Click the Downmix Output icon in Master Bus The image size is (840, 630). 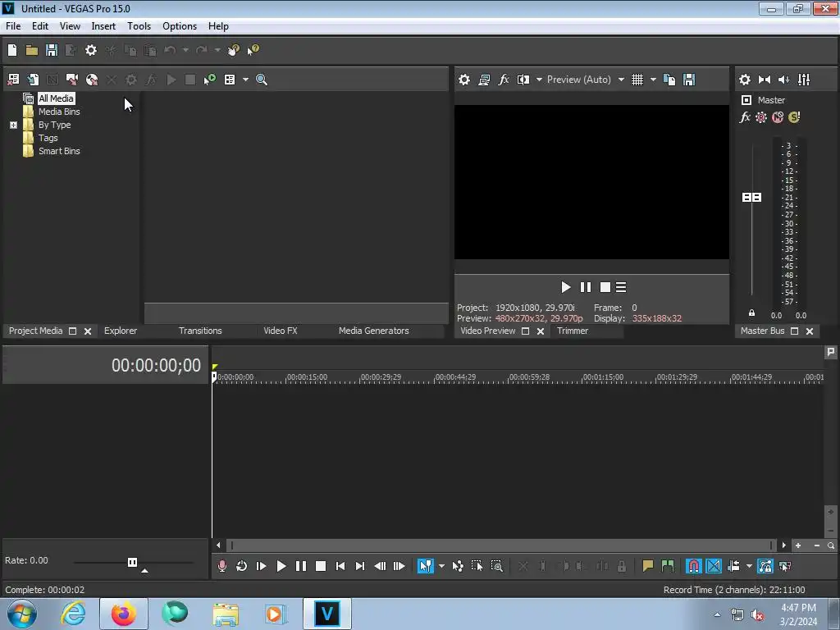click(x=765, y=80)
